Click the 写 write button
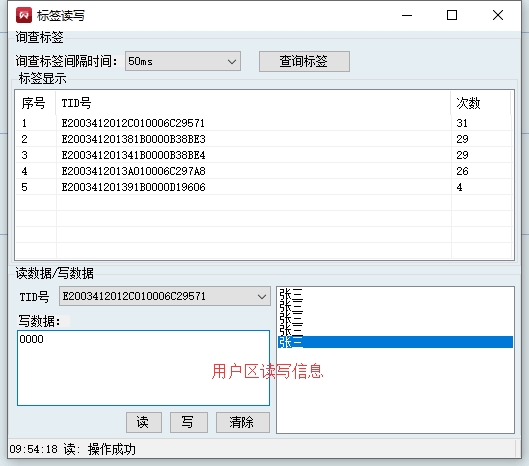This screenshot has height=466, width=529. [189, 422]
